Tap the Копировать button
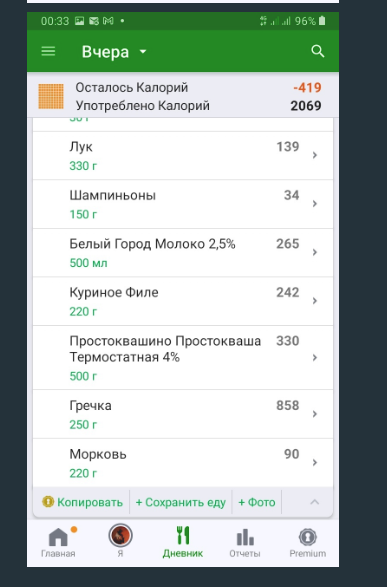Image resolution: width=387 pixels, height=587 pixels. (83, 502)
